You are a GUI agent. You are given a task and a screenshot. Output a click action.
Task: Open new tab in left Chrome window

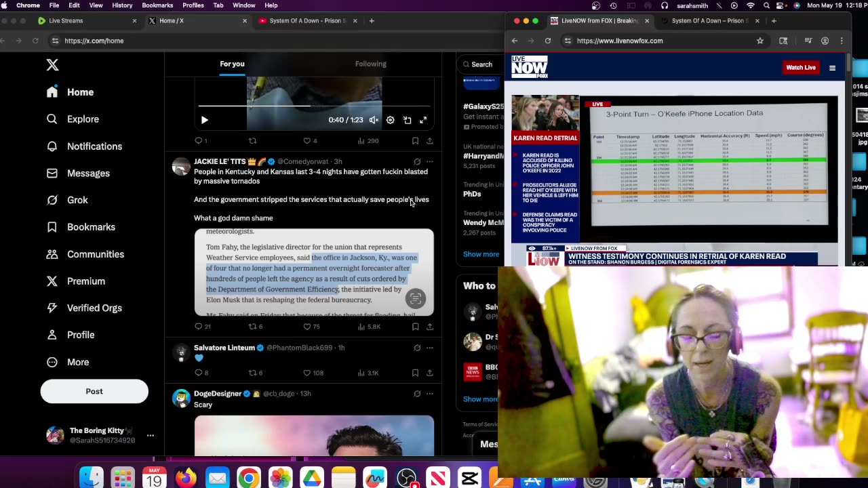372,21
